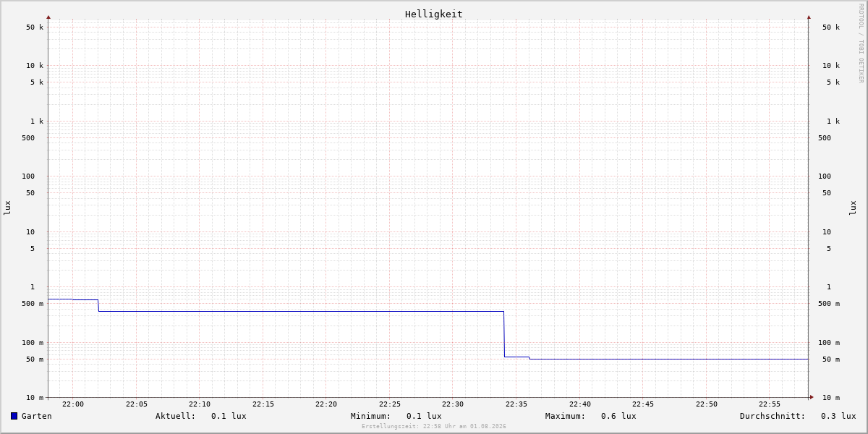868x434 pixels.
Task: Click the Erstellungszeit timestamp footer text
Action: coord(434,427)
